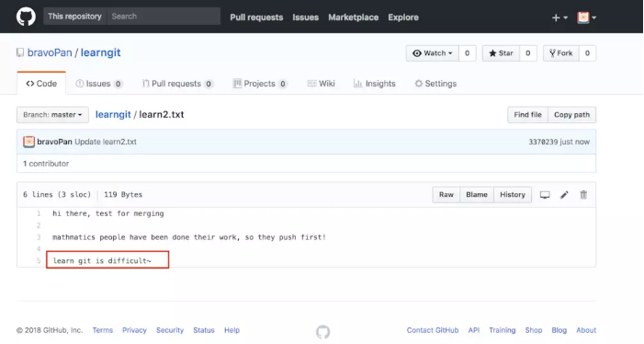Open the Blog footer link
644x344 pixels.
click(559, 330)
